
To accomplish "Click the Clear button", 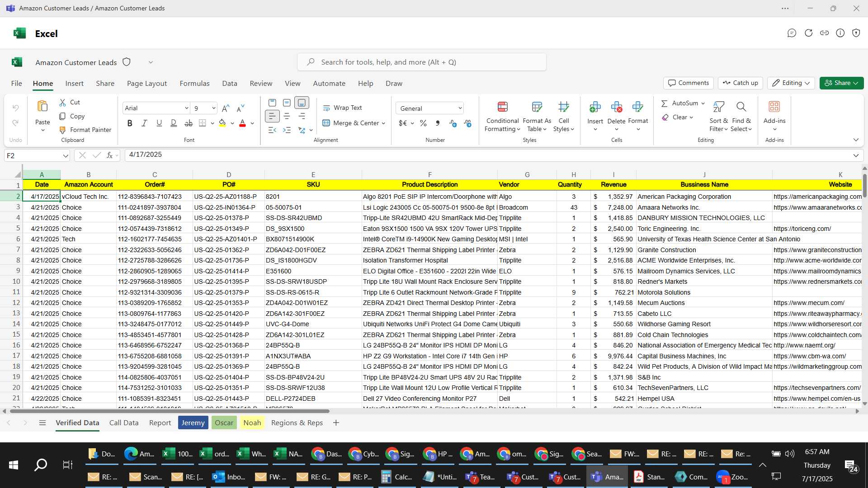I will click(x=677, y=117).
